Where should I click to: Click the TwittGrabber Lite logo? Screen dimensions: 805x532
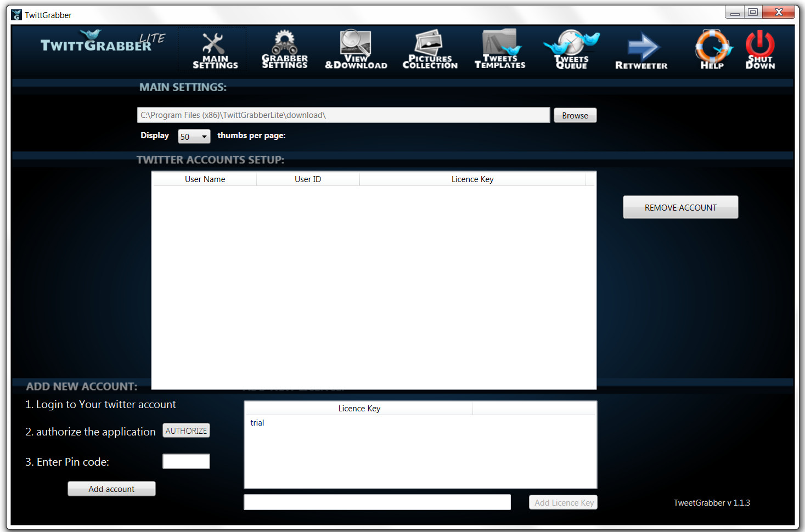coord(102,42)
